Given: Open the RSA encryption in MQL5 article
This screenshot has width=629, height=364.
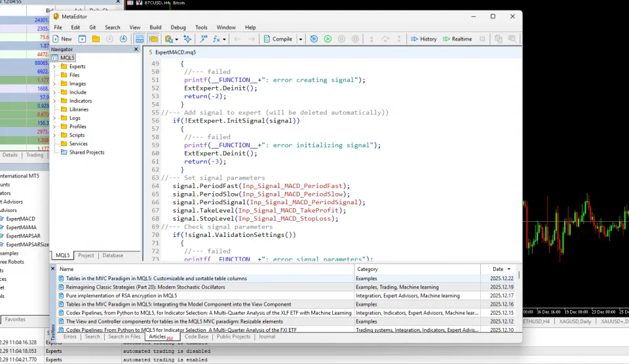Looking at the screenshot, I should coord(121,296).
